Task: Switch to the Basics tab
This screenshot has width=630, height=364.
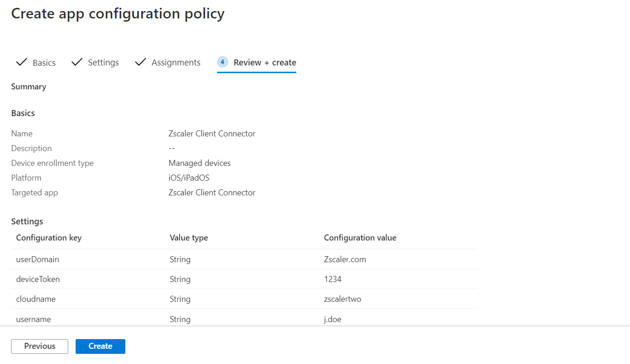Action: 44,62
